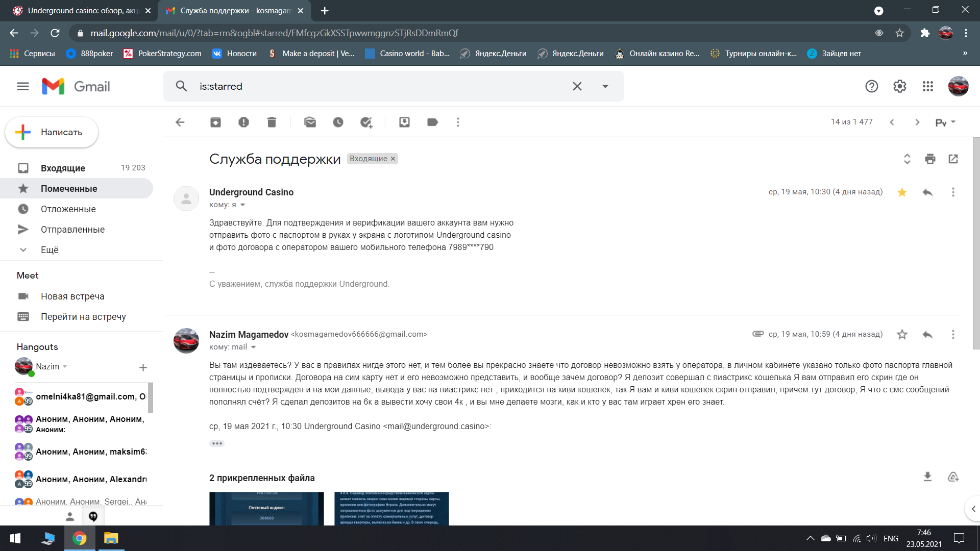Image resolution: width=980 pixels, height=551 pixels.
Task: Open conversation in new window
Action: click(x=953, y=159)
